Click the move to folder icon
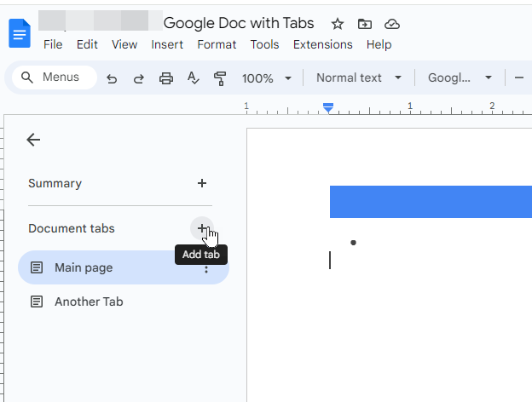The width and height of the screenshot is (532, 402). click(x=365, y=24)
